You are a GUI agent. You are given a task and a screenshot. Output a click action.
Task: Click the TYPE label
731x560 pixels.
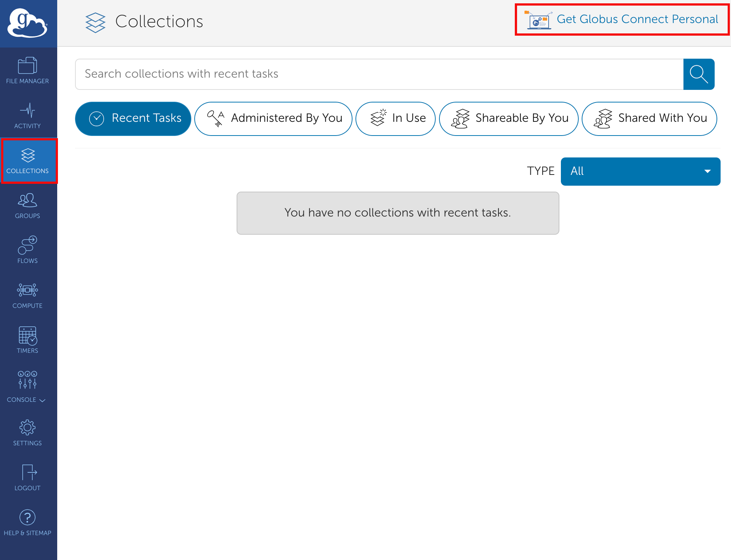pyautogui.click(x=540, y=171)
